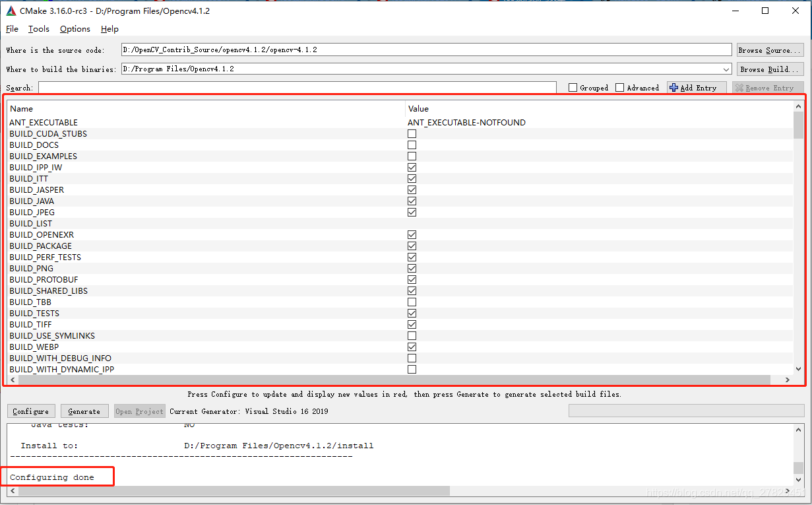Check BUILD_USE_SYMLINKS option
Image resolution: width=812 pixels, height=505 pixels.
point(412,336)
